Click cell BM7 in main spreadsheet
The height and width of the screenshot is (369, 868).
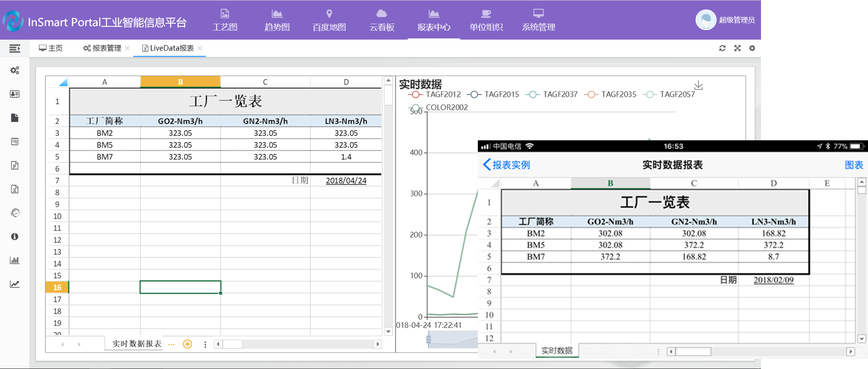click(x=105, y=157)
